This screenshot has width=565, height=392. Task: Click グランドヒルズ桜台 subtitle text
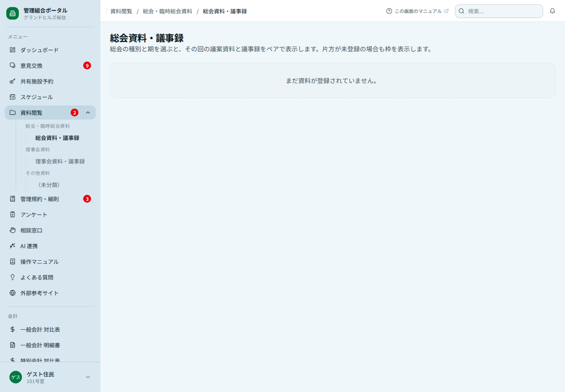click(45, 18)
